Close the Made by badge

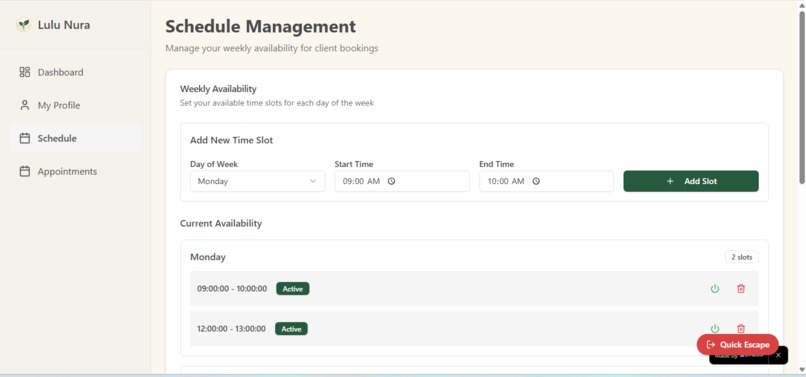(778, 355)
